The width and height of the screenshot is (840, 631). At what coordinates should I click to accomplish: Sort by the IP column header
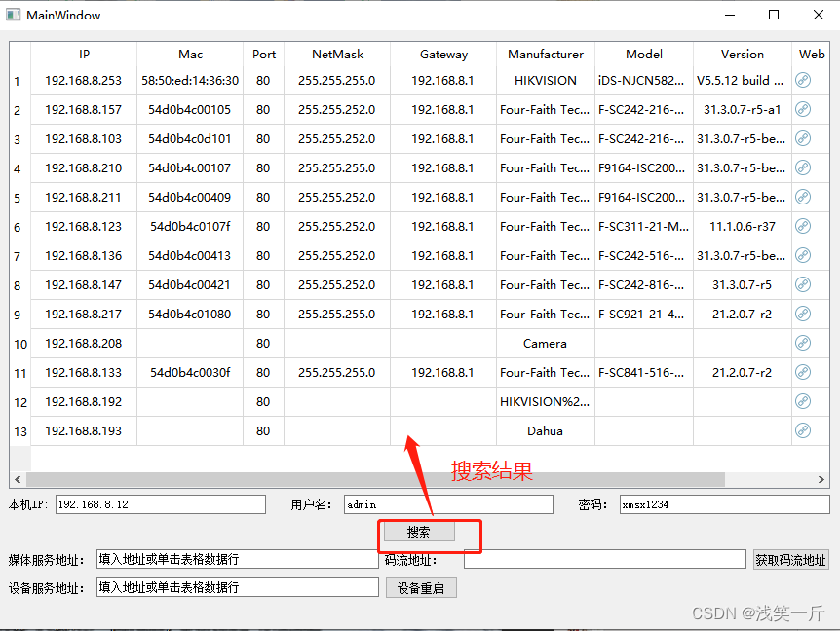click(x=84, y=55)
